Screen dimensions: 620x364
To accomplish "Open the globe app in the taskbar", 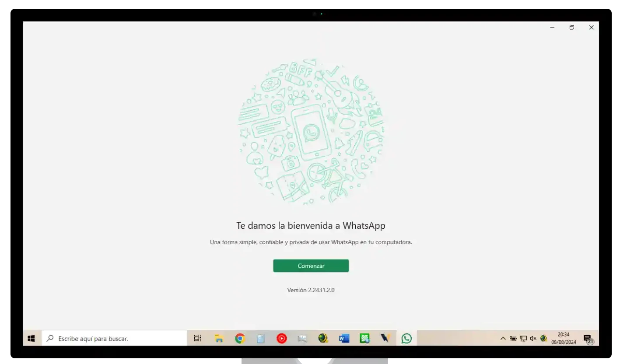I will click(323, 338).
